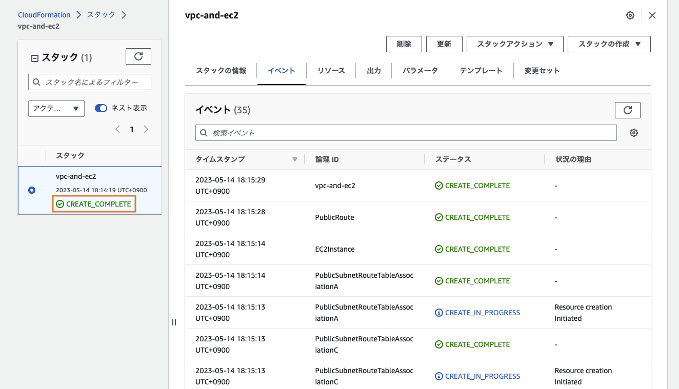Click CREATE_COMPLETE status of EC2Instance row
The width and height of the screenshot is (679, 389).
pyautogui.click(x=472, y=249)
